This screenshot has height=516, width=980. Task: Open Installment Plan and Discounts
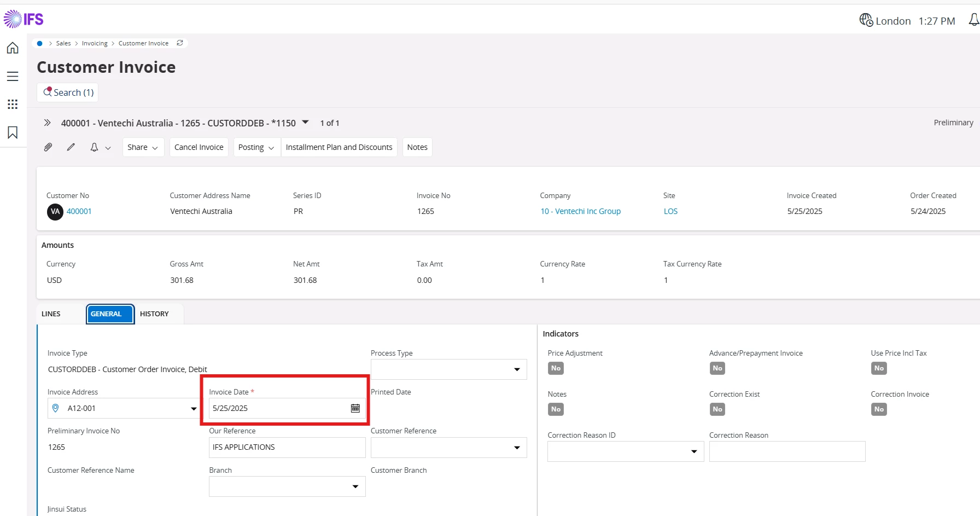pos(339,147)
